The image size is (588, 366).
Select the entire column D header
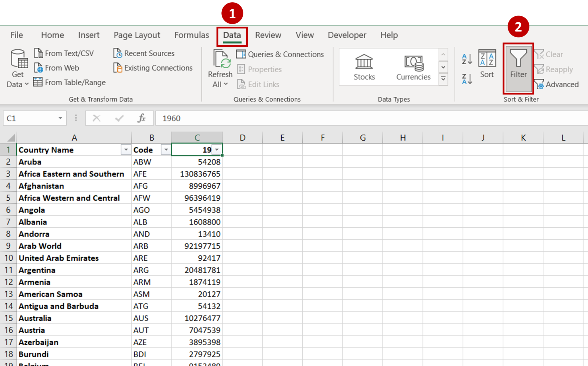tap(242, 138)
